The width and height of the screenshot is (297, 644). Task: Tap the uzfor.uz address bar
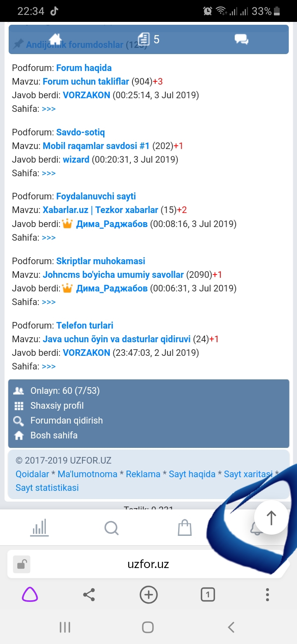point(148,564)
